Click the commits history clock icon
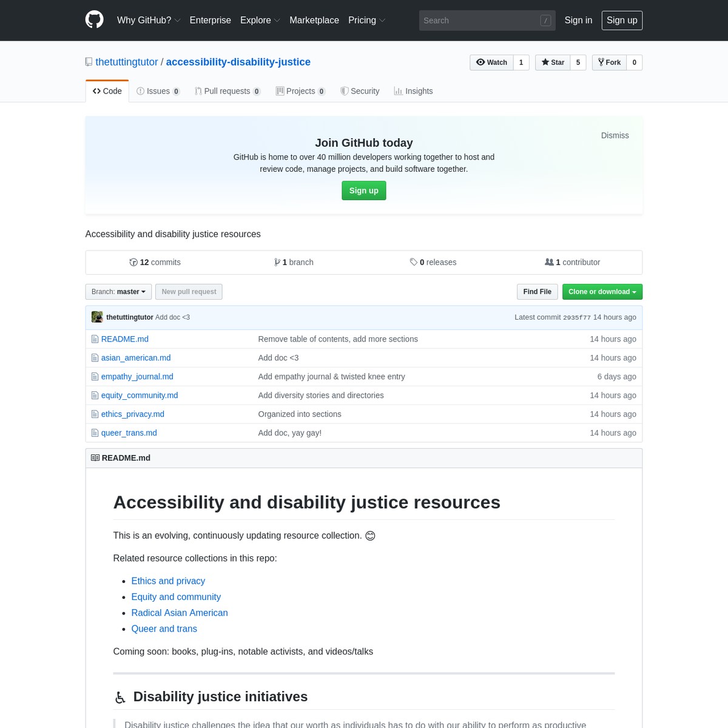728x728 pixels. click(x=133, y=262)
